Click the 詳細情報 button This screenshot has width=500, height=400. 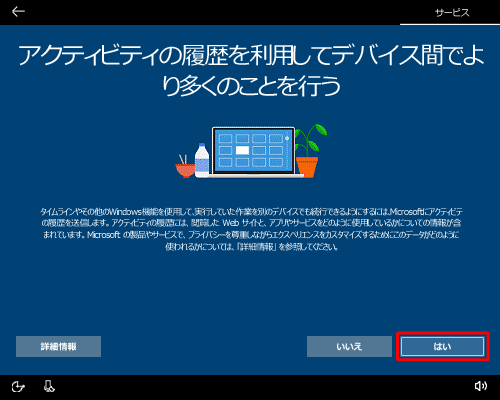tap(58, 347)
